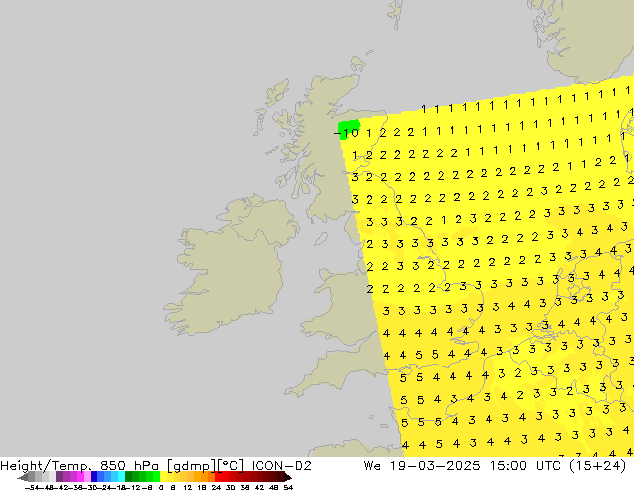Select the "[gdmp]" unit label
This screenshot has width=634, height=490.
point(192,466)
